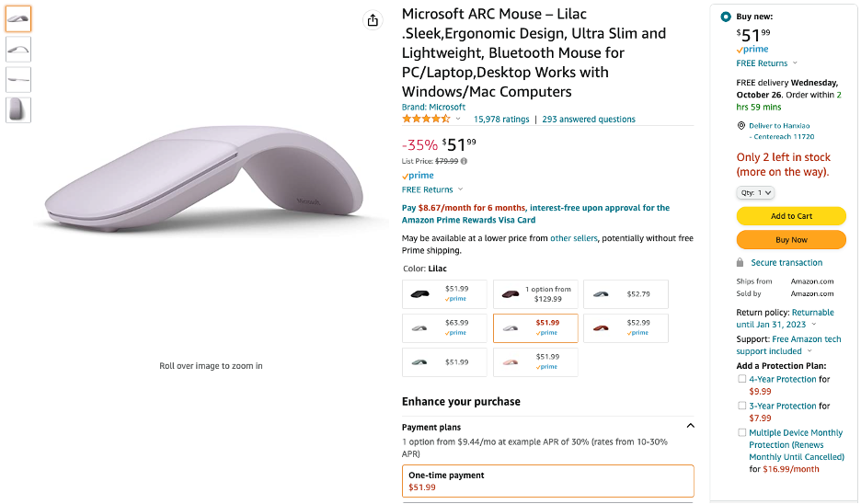This screenshot has width=861, height=504.
Task: Click the star rating icons
Action: [x=426, y=119]
